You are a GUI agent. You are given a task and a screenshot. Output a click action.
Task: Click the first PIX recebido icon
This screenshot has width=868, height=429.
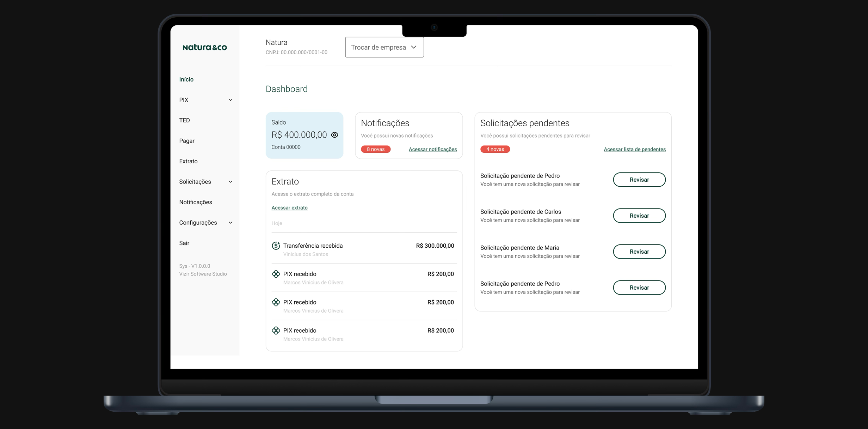(276, 274)
